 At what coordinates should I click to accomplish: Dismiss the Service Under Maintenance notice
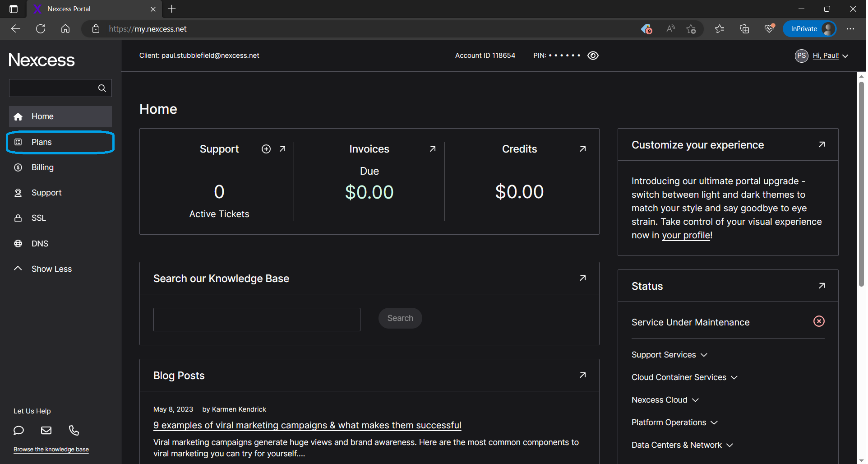[818, 321]
